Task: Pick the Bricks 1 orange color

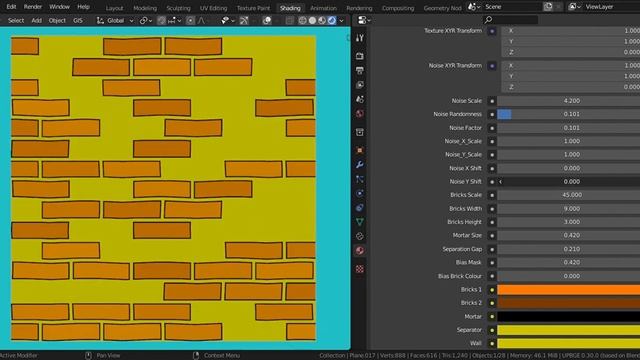Action: [x=569, y=290]
